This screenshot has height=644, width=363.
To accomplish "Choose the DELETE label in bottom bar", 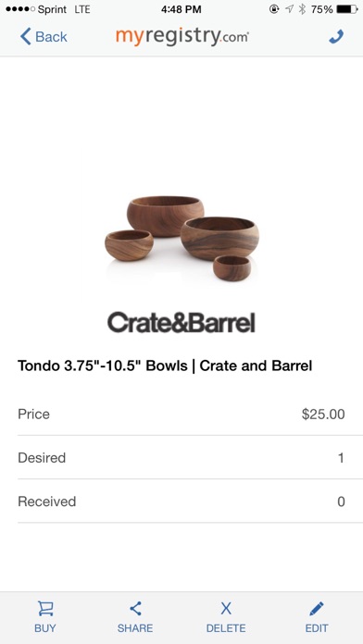I will coord(226,628).
